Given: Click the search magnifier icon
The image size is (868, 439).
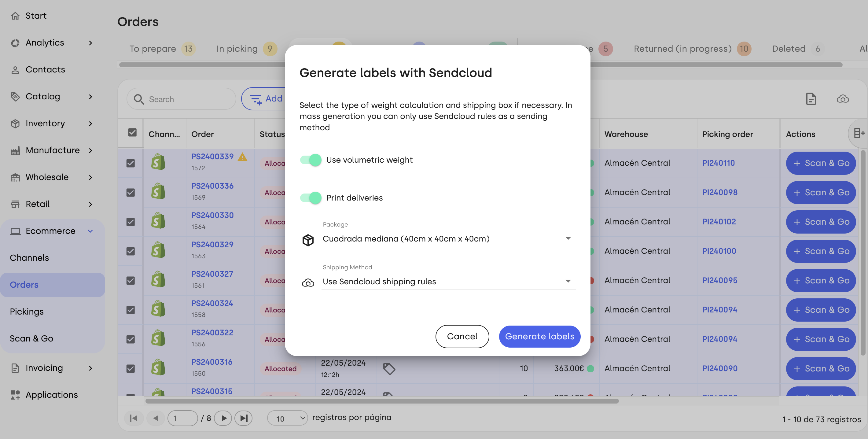Looking at the screenshot, I should coord(139,99).
